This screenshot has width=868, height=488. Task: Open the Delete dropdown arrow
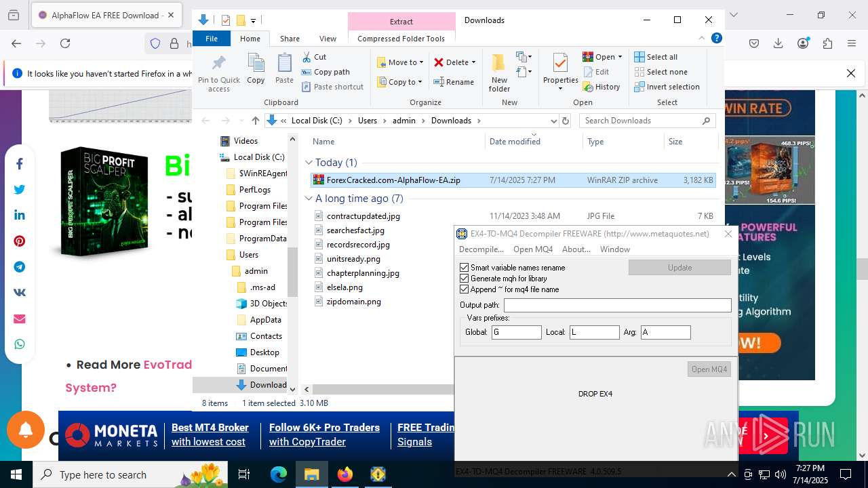pyautogui.click(x=473, y=62)
